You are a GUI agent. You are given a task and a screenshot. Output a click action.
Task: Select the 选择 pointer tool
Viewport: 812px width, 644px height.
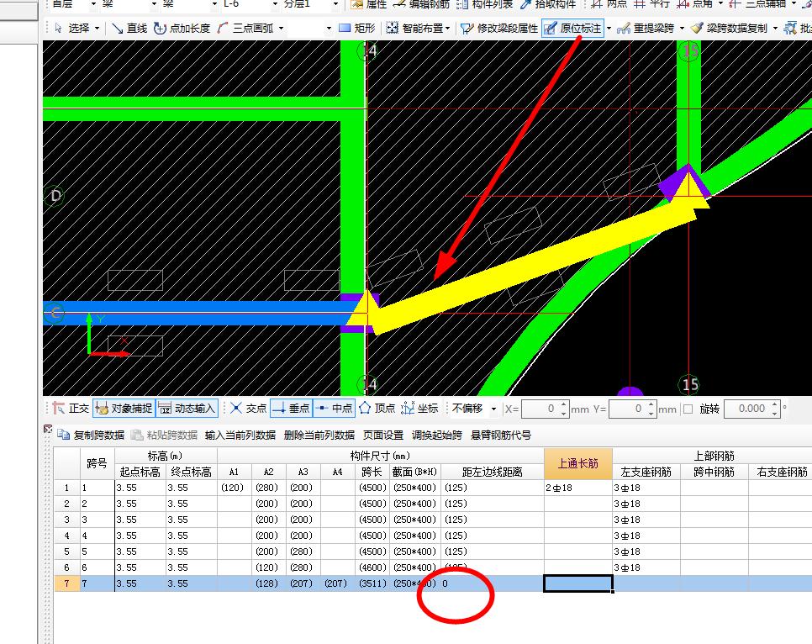click(x=72, y=28)
